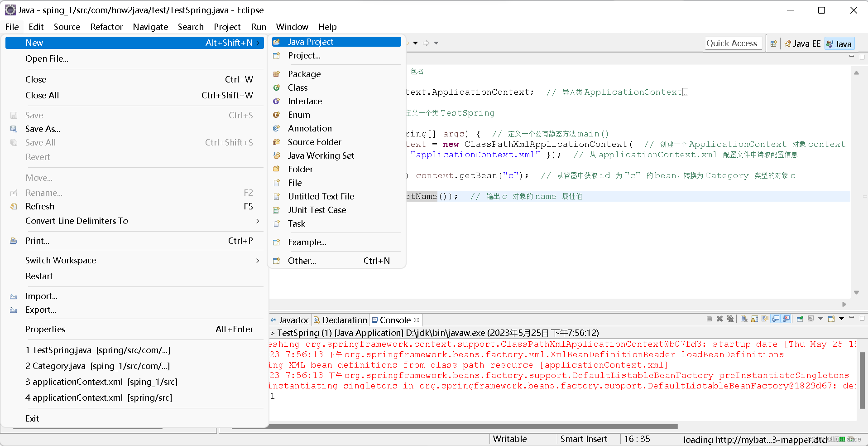Open the Open Console dropdown arrow
This screenshot has width=868, height=446.
[841, 319]
